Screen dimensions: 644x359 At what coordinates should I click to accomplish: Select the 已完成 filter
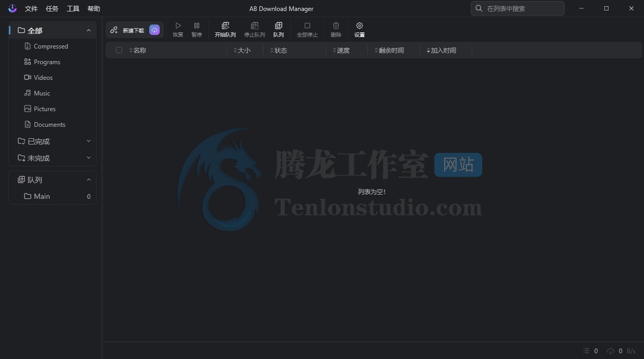pos(53,141)
